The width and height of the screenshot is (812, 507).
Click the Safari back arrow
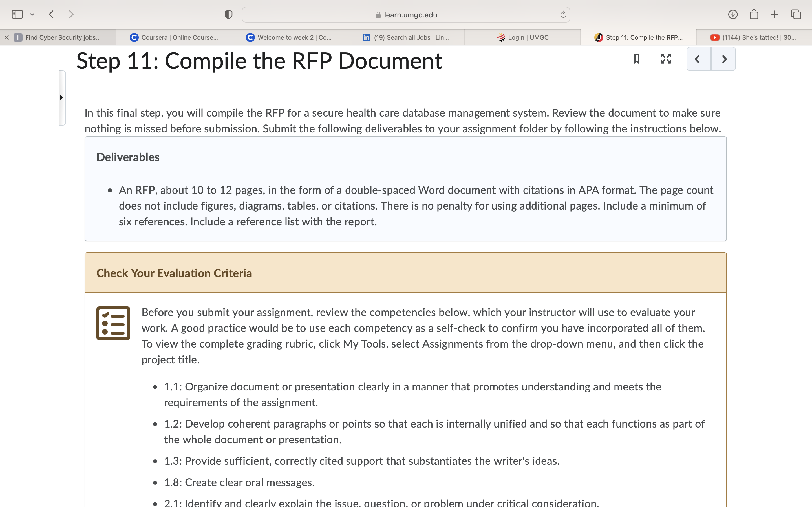point(51,14)
